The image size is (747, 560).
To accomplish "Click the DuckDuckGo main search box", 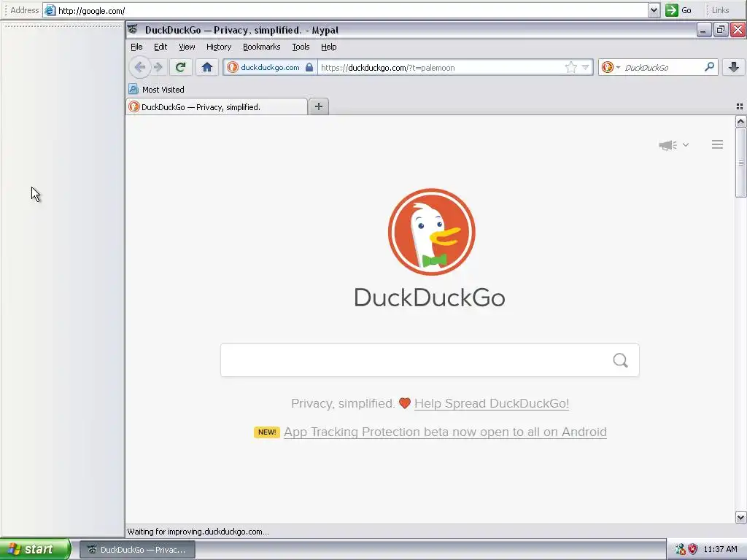I will [x=430, y=360].
